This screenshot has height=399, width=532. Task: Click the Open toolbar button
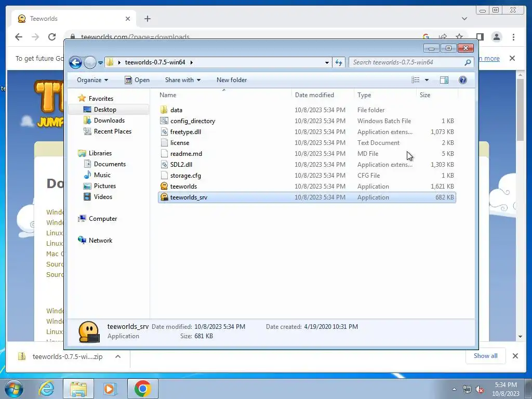pyautogui.click(x=137, y=80)
